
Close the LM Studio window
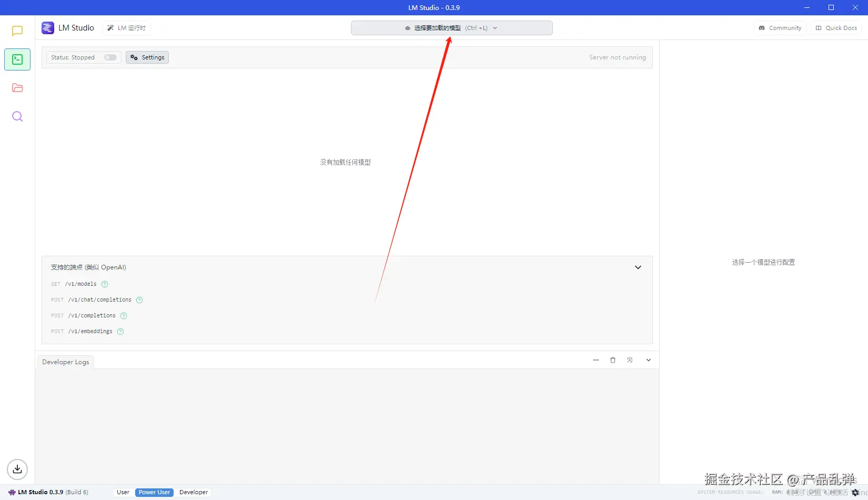tap(855, 7)
